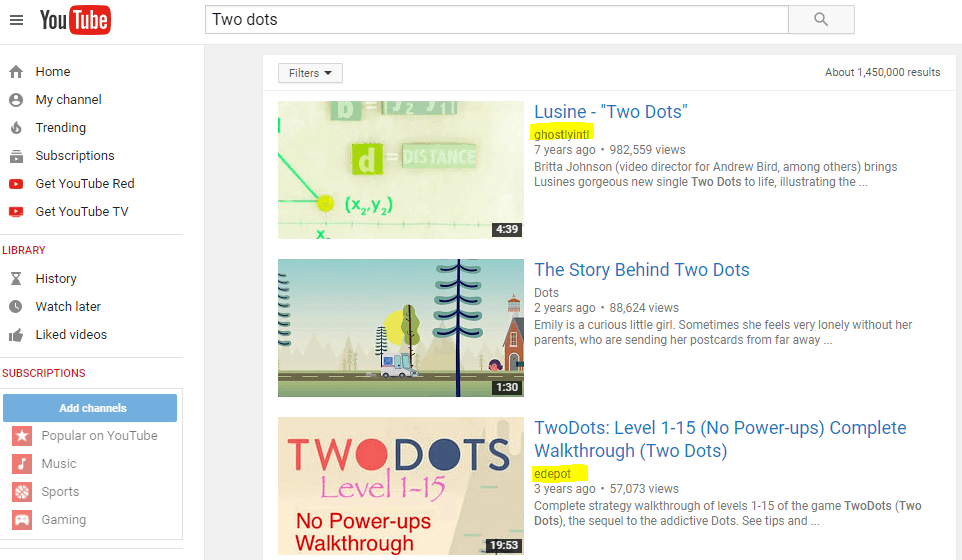The image size is (962, 560).
Task: Open My channel from sidebar
Action: point(68,100)
